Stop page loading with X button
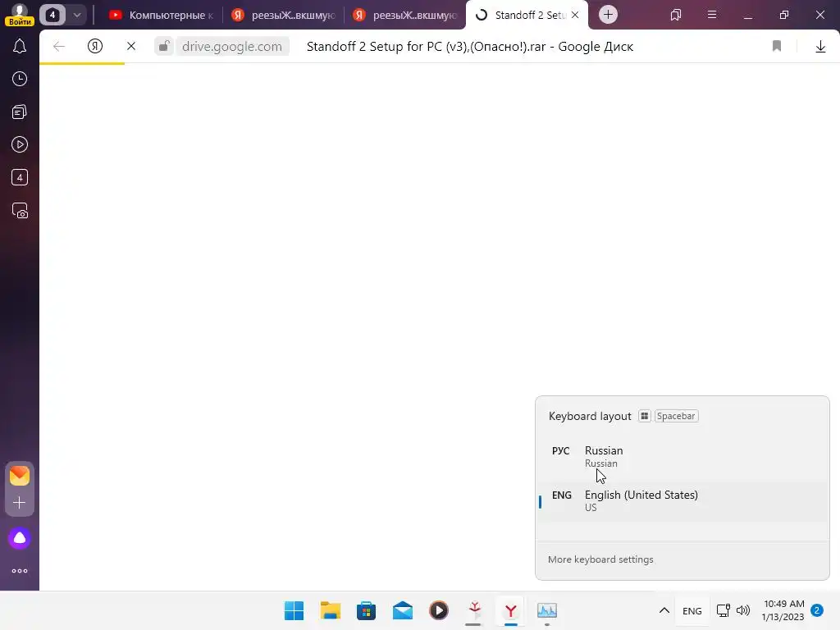This screenshot has width=840, height=630. tap(130, 46)
